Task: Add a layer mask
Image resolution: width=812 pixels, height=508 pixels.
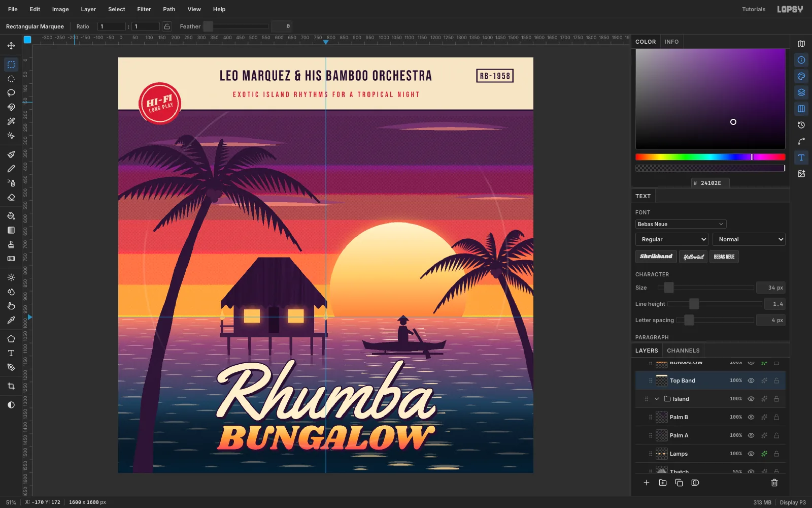Action: (x=695, y=483)
